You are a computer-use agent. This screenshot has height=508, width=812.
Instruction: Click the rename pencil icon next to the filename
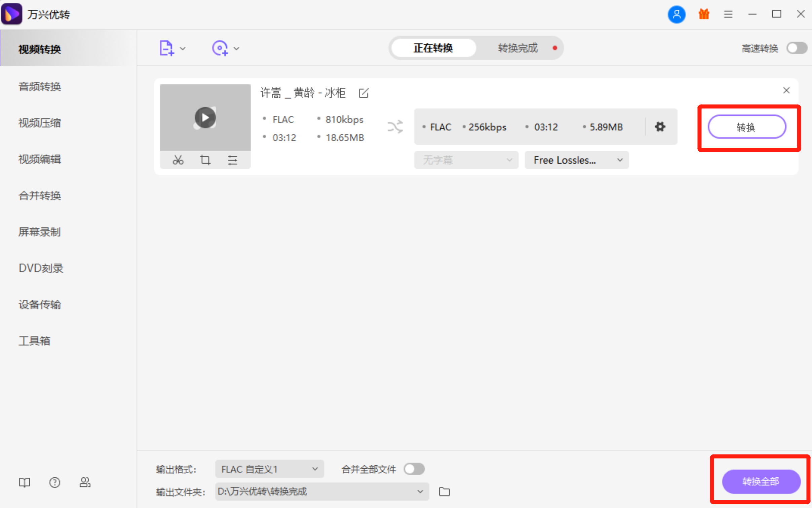pos(363,93)
